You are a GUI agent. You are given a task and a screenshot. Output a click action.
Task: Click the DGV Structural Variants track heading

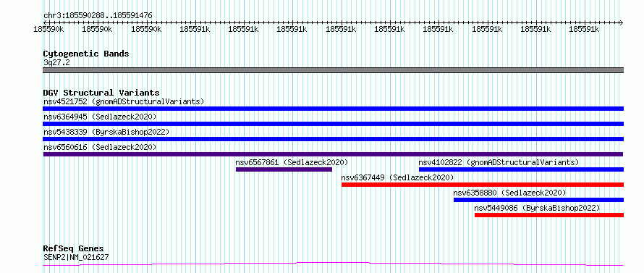(101, 93)
